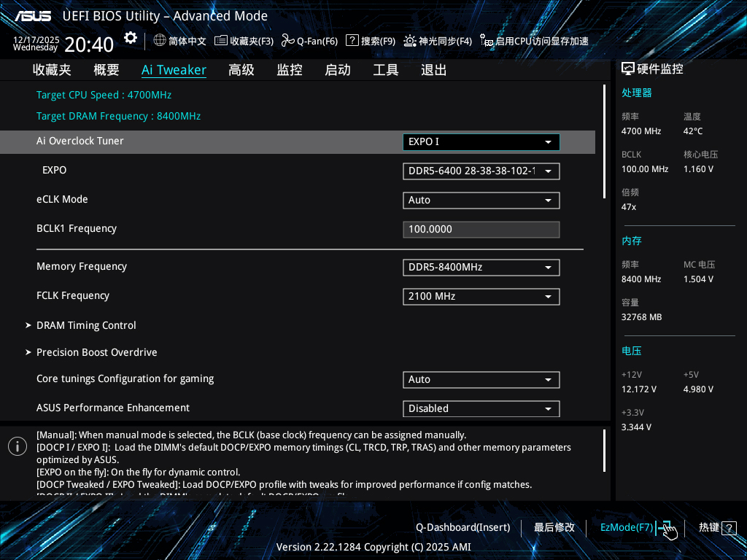747x560 pixels.
Task: Open Q-Dashboard(Insert) at the bottom
Action: tap(462, 527)
